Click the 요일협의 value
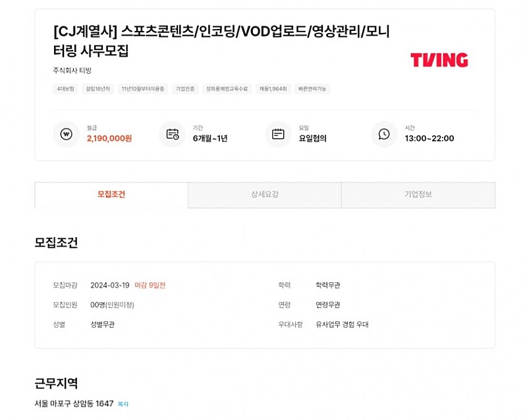The width and height of the screenshot is (527, 420). pos(312,138)
